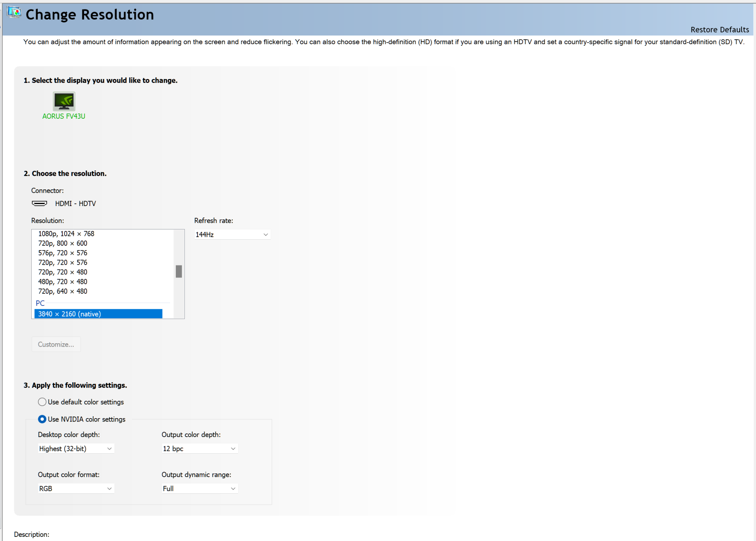
Task: Click the resolution list scrollbar thumb
Action: click(179, 271)
